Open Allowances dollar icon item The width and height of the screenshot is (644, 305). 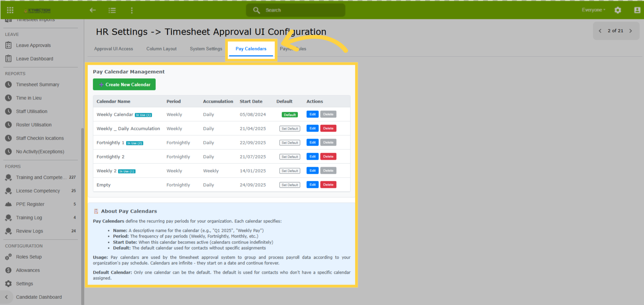tap(9, 270)
